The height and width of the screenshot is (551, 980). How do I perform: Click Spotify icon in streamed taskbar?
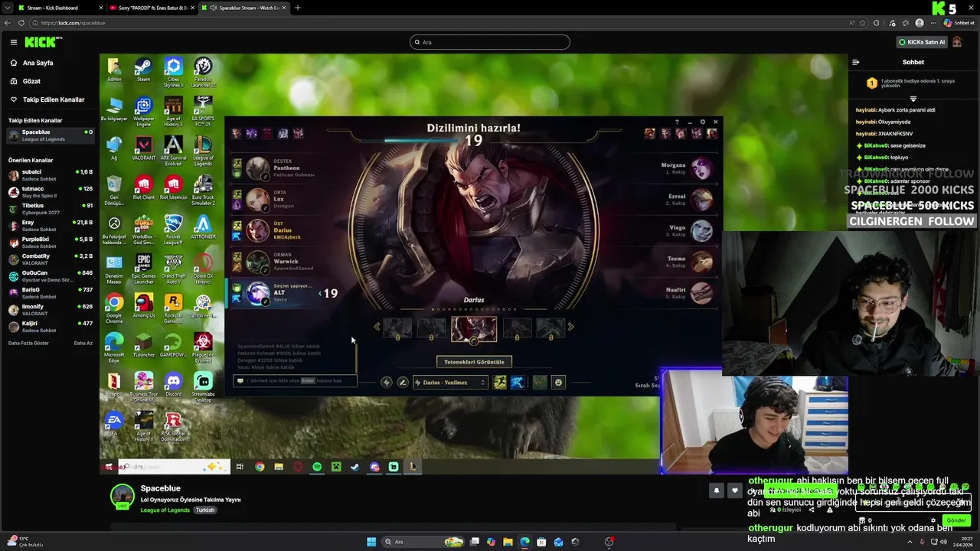point(317,467)
